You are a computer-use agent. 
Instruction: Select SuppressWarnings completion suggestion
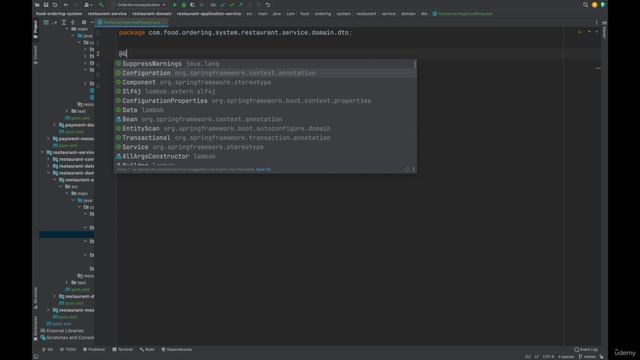pos(264,64)
